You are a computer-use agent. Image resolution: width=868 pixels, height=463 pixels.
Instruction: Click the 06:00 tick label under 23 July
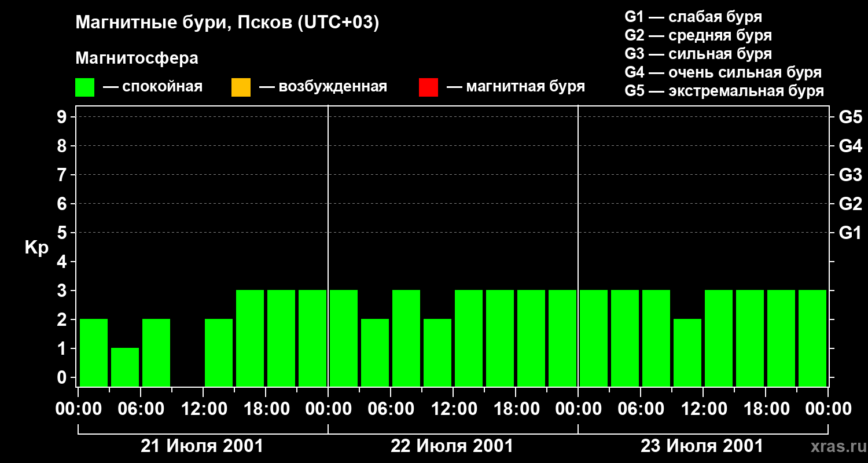coord(642,409)
